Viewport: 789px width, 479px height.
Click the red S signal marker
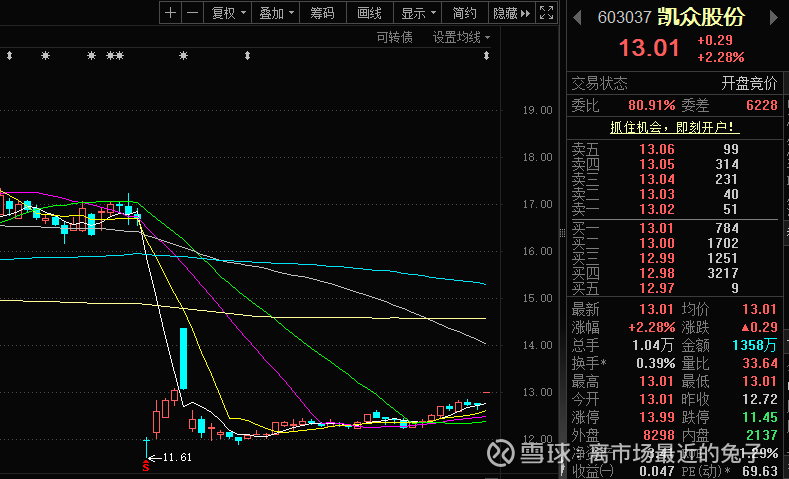click(x=146, y=466)
